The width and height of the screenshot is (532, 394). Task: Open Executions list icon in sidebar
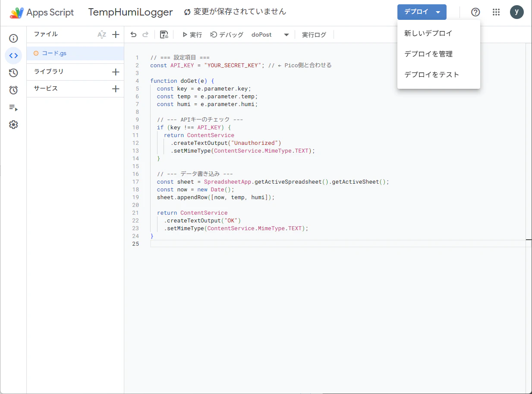tap(13, 107)
